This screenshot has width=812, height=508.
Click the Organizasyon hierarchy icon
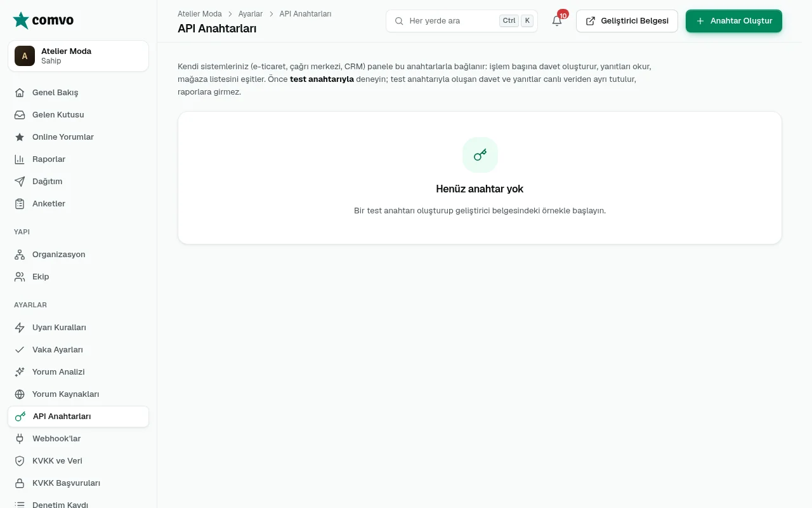[x=20, y=255]
